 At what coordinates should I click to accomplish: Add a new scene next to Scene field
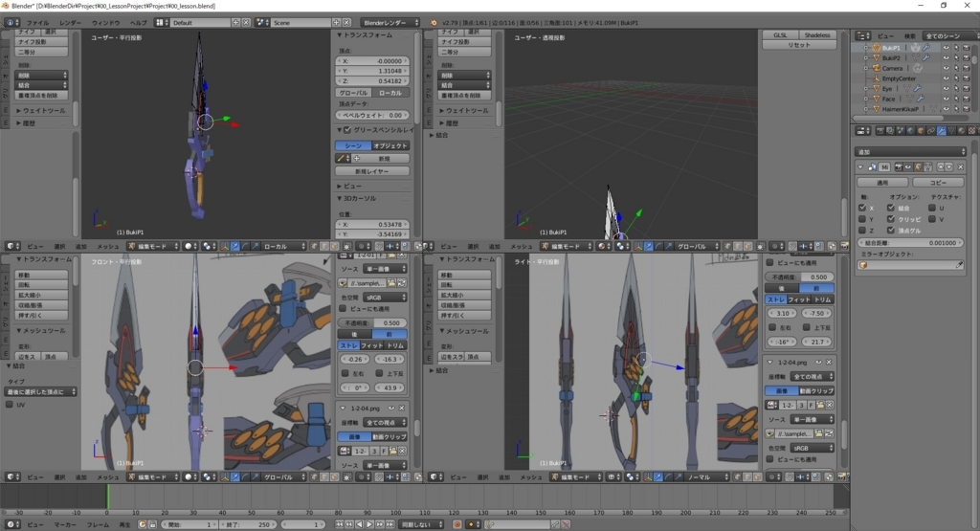click(x=336, y=23)
